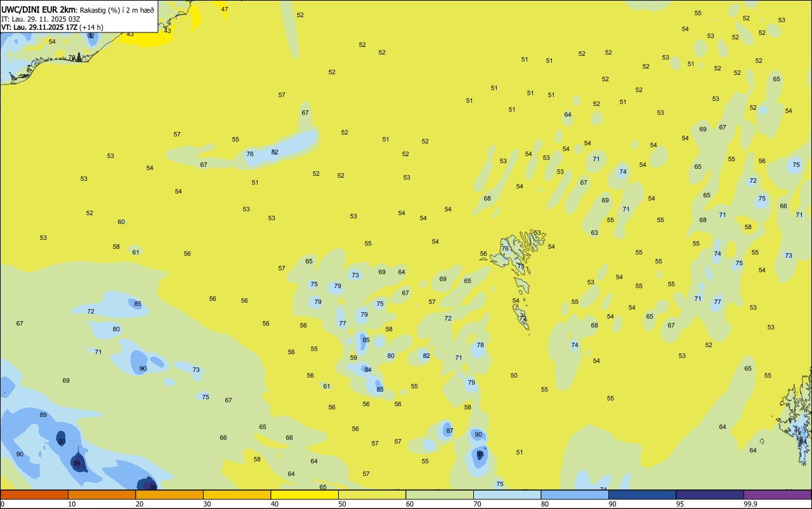Click the humidity value 60 on the map
812x509 pixels.
121,222
